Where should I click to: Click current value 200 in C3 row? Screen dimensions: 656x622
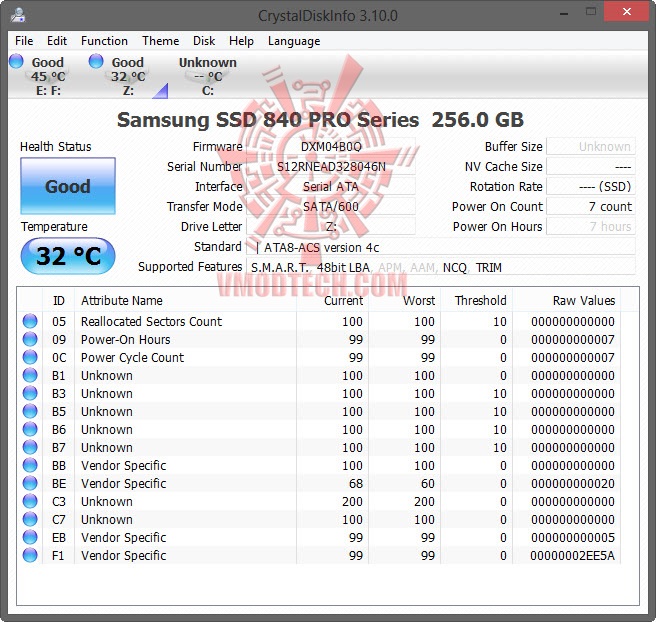[352, 502]
